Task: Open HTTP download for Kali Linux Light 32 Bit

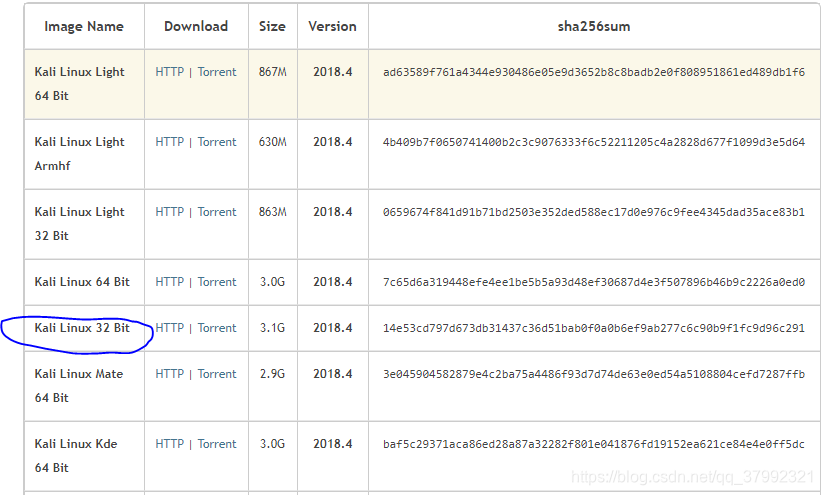Action: coord(169,212)
